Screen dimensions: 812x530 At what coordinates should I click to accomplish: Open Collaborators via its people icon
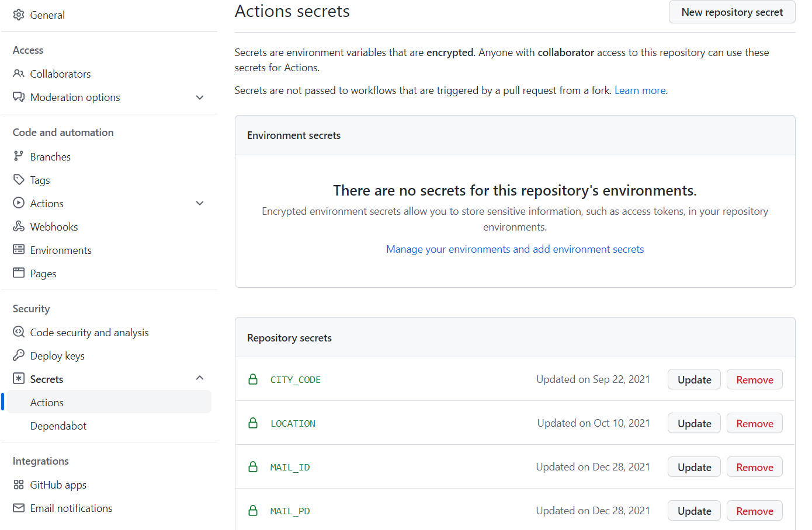coord(19,74)
